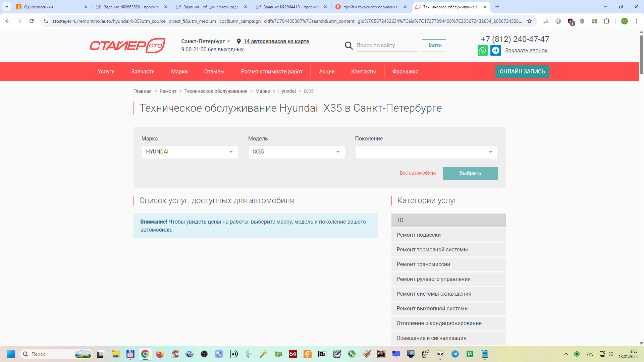Screen dimensions: 644x362
Task: Open Firefox from the taskbar
Action: [x=160, y=354]
